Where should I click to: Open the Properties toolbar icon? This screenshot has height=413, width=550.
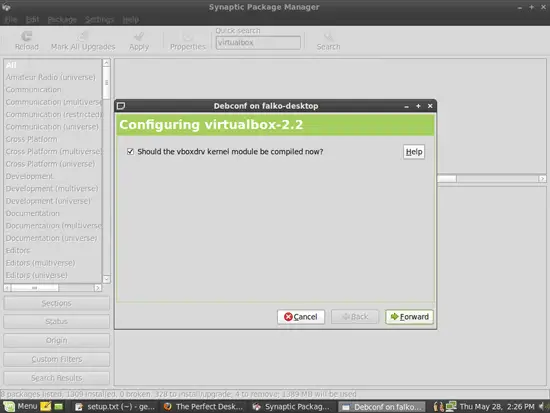tap(188, 36)
